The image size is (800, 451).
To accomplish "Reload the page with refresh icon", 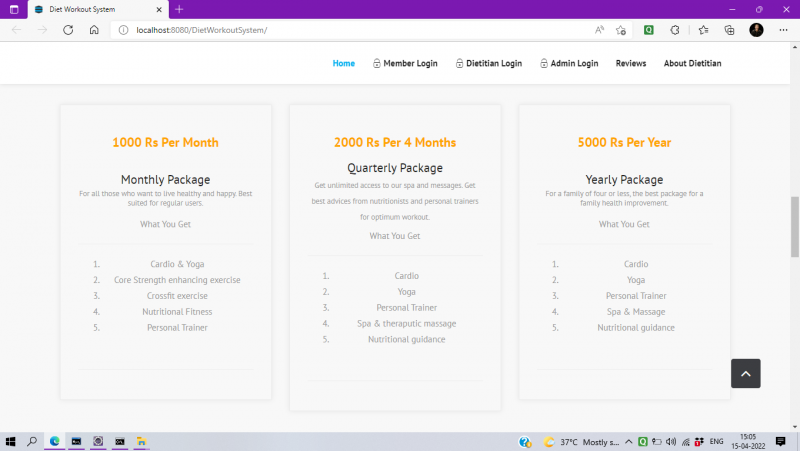I will tap(68, 30).
